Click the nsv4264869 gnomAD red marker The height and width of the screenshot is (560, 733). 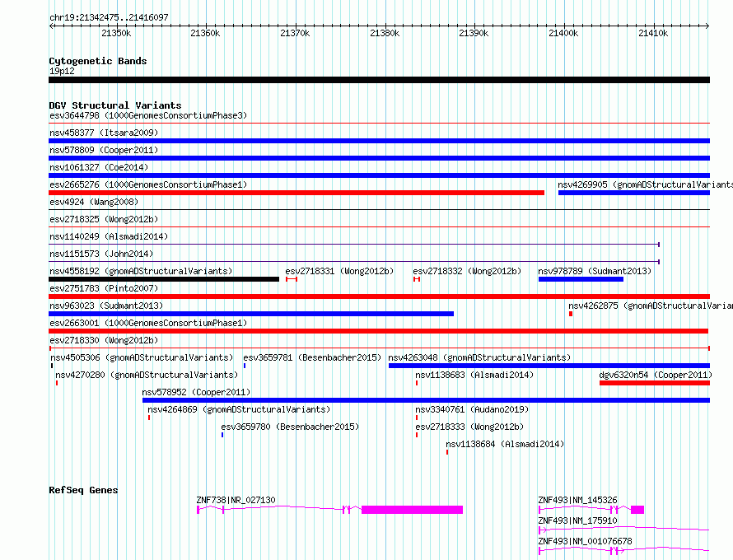click(149, 418)
